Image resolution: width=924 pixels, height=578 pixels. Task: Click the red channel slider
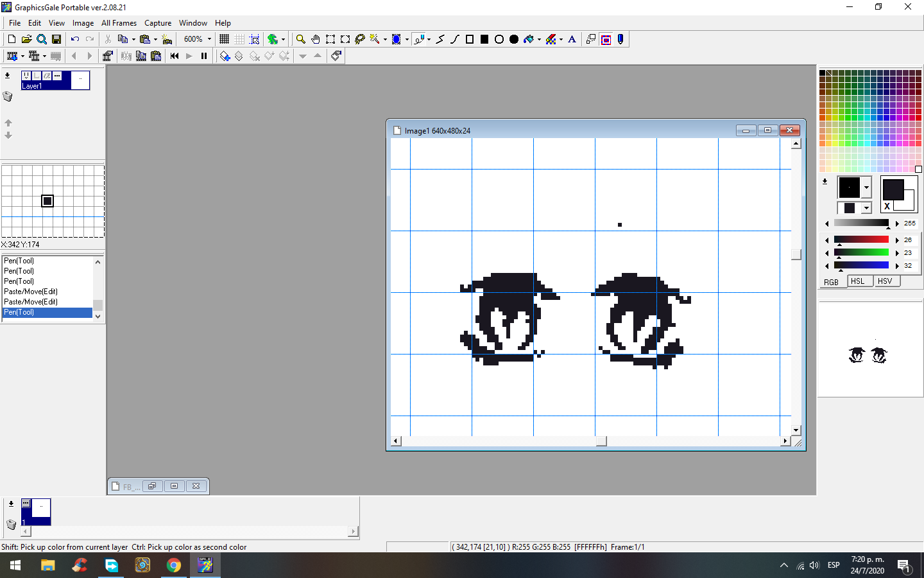tap(861, 240)
